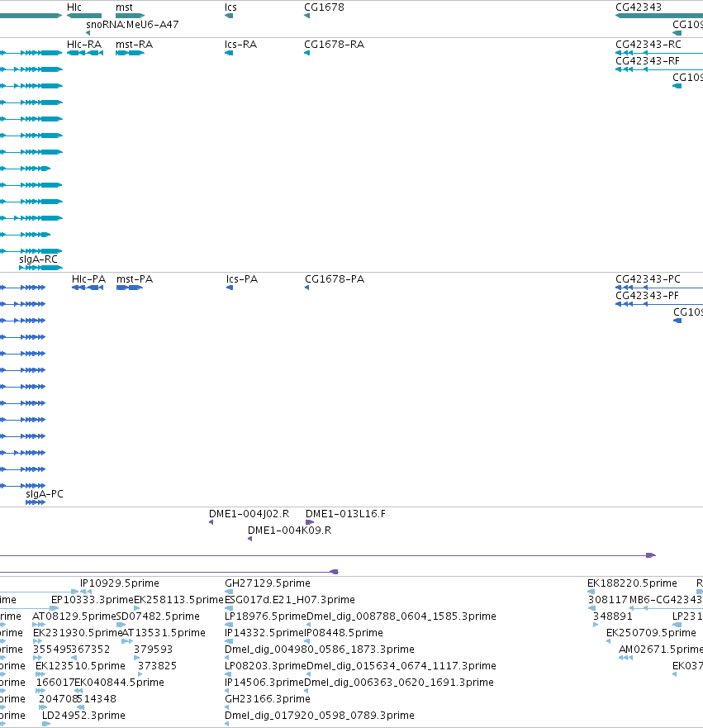Click the Dmel_dig_017920_0598_0789.3prime label
This screenshot has height=728, width=703.
[x=319, y=716]
